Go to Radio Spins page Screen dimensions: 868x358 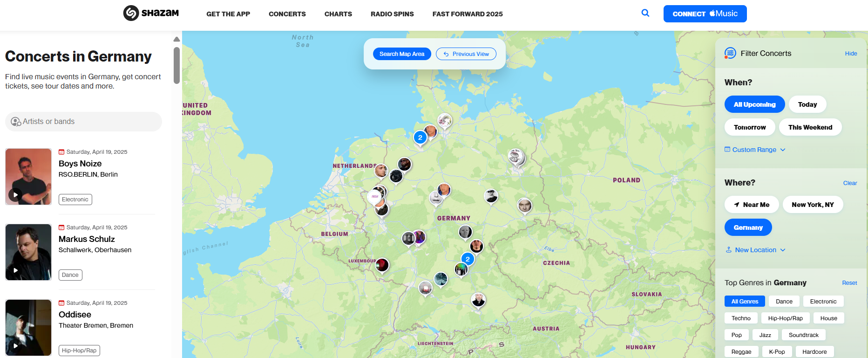(392, 14)
